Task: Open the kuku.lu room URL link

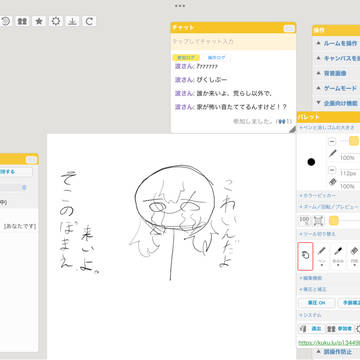Action: click(329, 342)
